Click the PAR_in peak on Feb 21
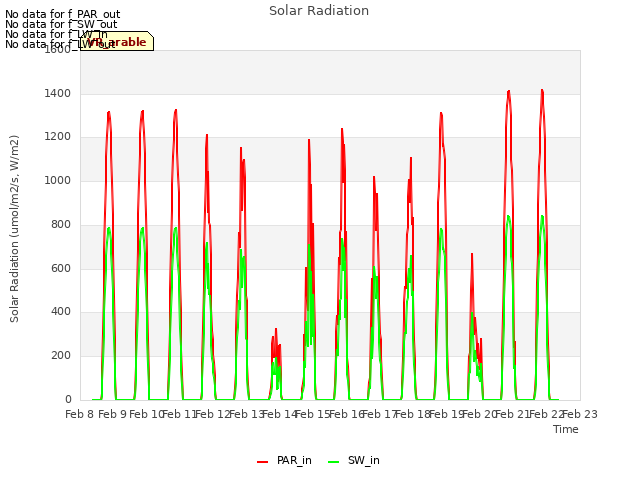Screen dimensions: 640x480 point(509,91)
